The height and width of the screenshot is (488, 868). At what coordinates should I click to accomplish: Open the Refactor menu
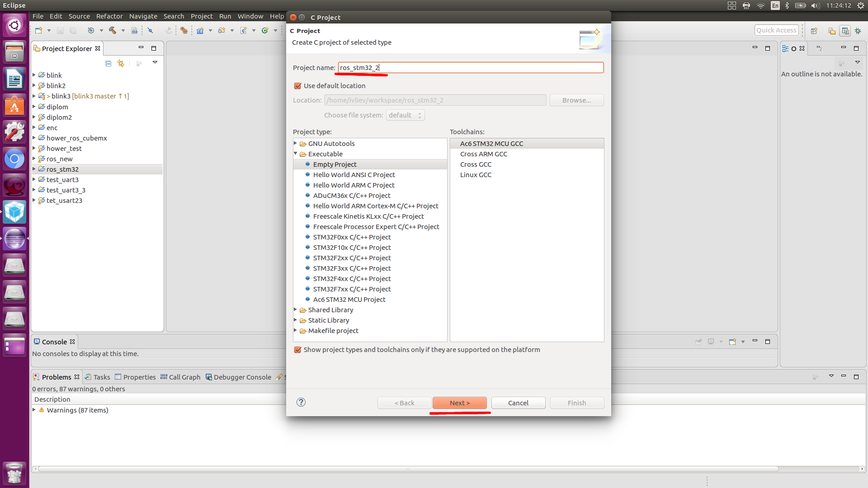(109, 16)
